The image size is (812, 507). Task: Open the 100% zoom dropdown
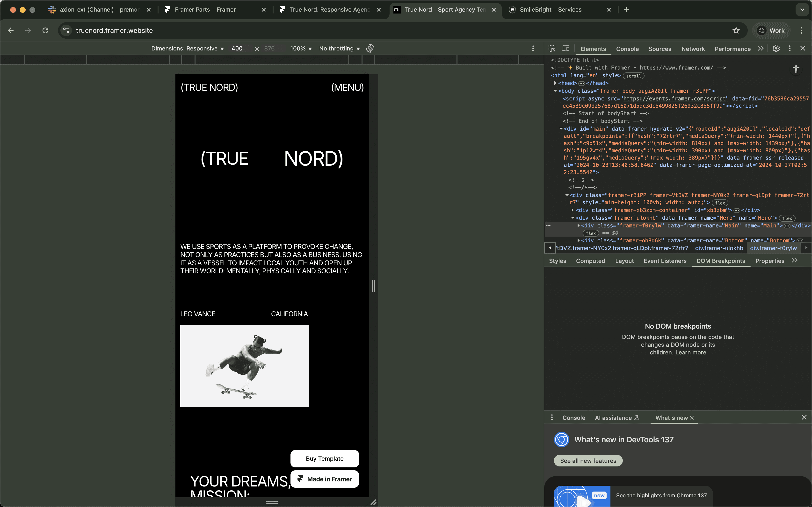point(301,49)
